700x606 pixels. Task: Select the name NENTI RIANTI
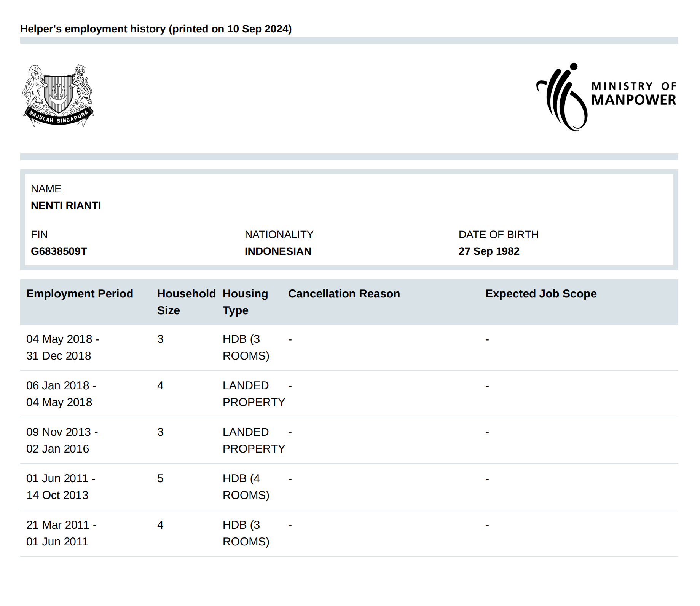click(x=66, y=206)
